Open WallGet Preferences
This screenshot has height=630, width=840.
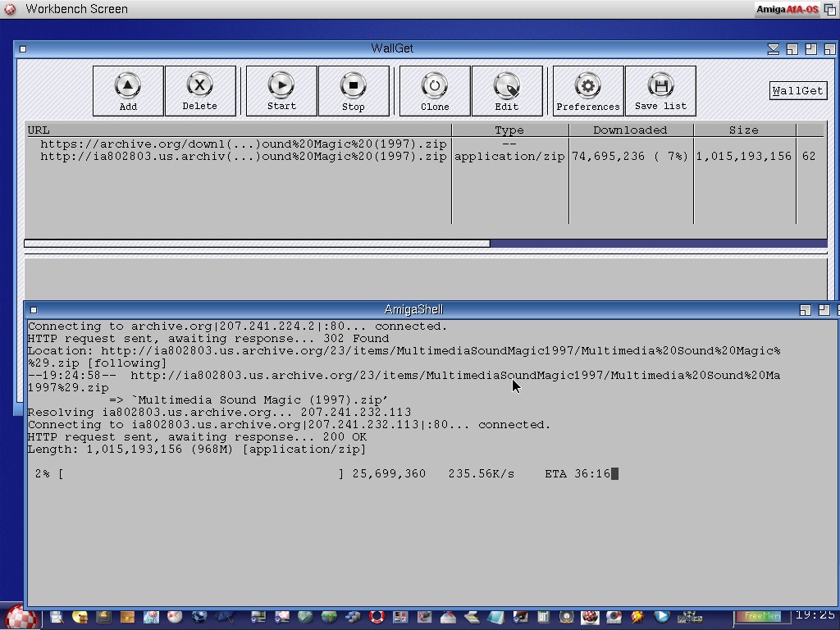(x=587, y=91)
